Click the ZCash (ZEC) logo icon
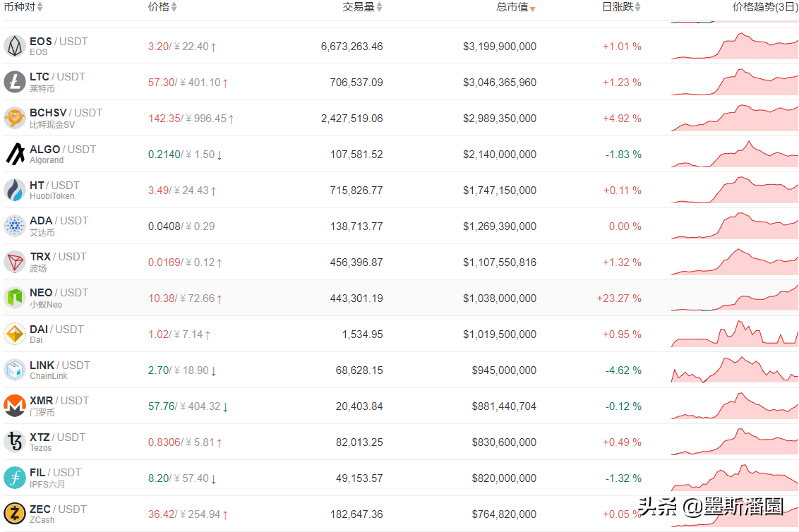The width and height of the screenshot is (799, 532). [x=15, y=513]
